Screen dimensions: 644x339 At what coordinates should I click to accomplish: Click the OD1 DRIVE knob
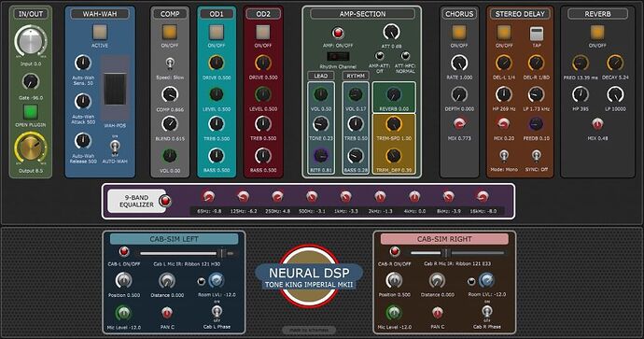(x=217, y=63)
